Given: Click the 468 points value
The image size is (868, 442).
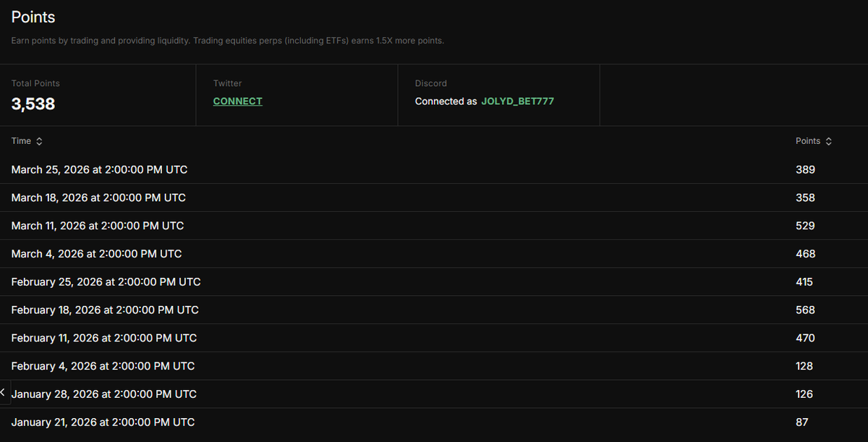Looking at the screenshot, I should pos(805,254).
